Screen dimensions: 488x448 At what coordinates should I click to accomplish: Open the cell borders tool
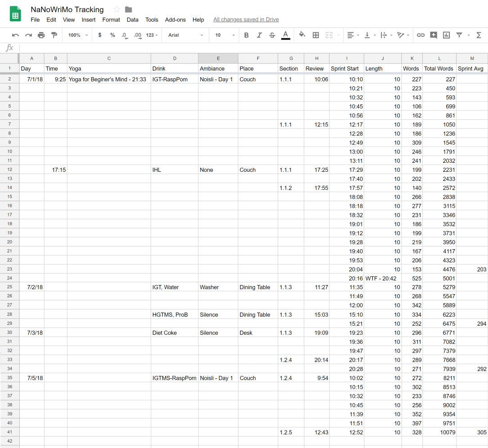point(316,35)
